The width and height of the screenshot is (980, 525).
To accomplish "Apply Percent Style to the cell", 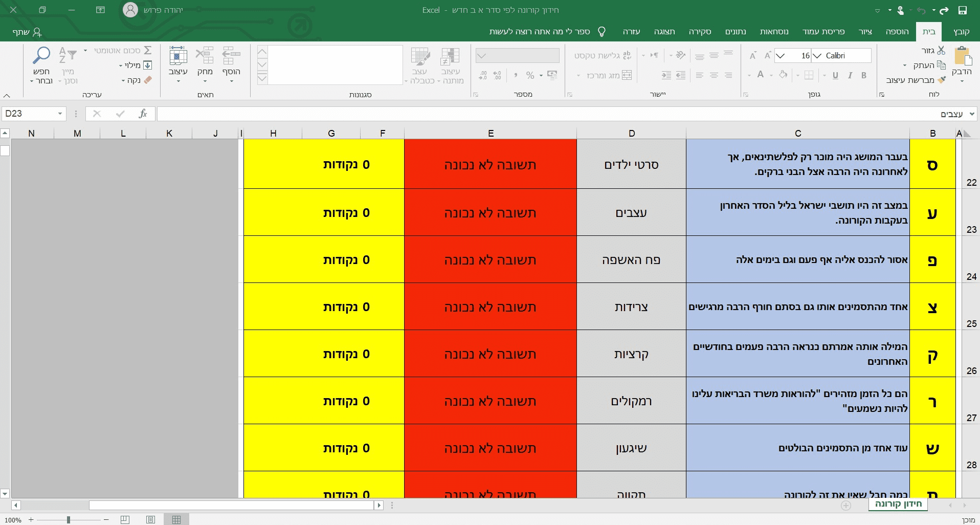I will tap(530, 75).
